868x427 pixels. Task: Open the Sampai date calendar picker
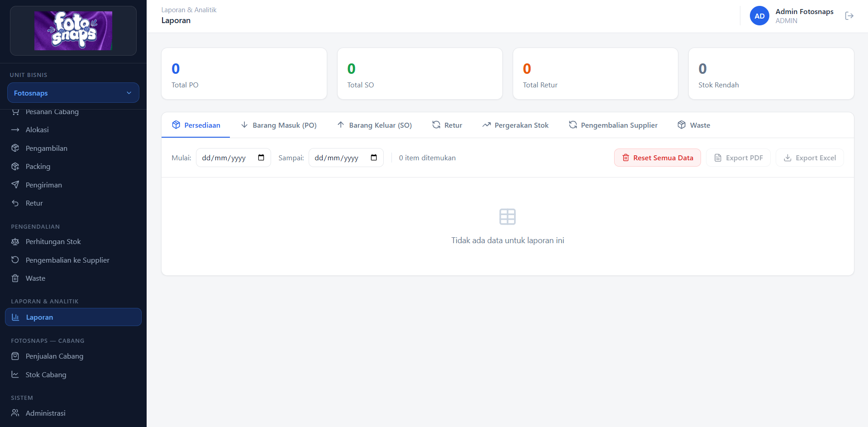pos(374,158)
